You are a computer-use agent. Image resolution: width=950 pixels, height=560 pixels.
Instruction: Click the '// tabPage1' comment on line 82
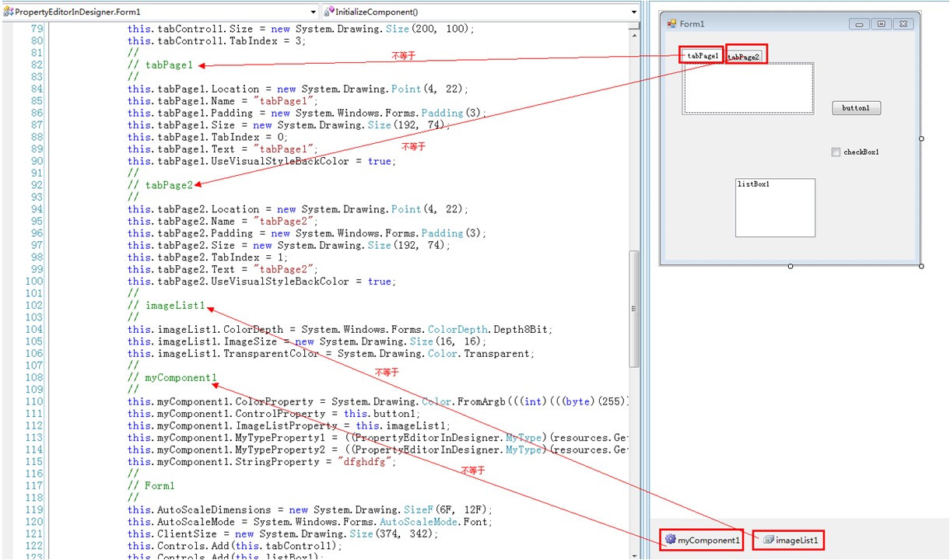160,65
